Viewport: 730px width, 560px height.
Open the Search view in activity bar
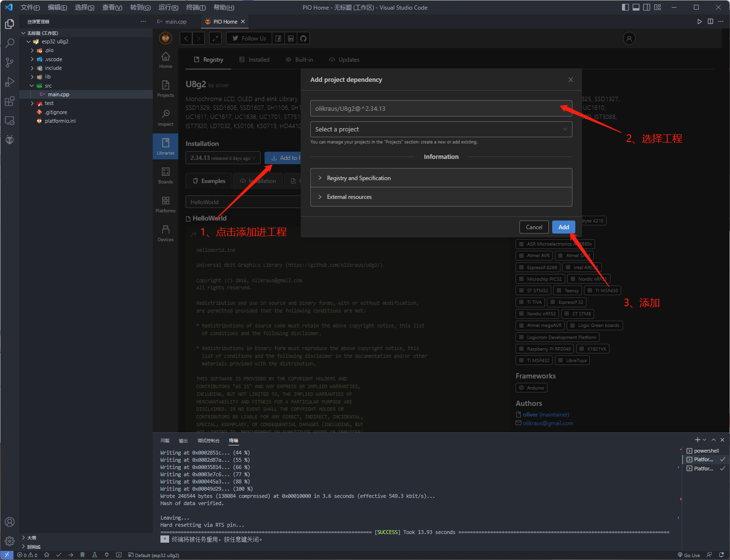click(10, 43)
